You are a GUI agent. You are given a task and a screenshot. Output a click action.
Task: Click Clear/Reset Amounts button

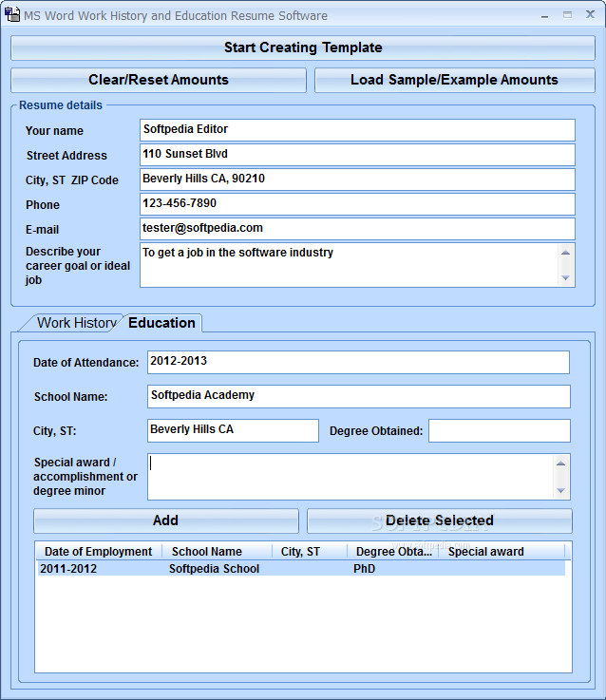[159, 80]
